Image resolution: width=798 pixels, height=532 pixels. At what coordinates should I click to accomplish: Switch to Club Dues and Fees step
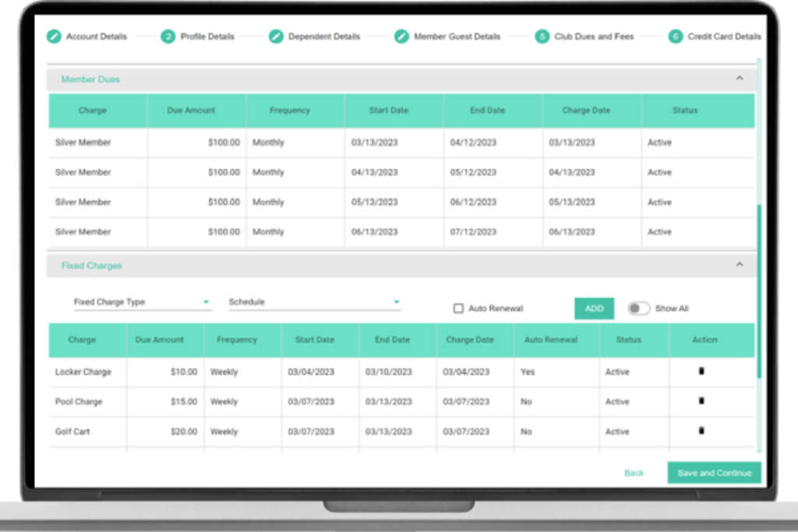pyautogui.click(x=542, y=37)
